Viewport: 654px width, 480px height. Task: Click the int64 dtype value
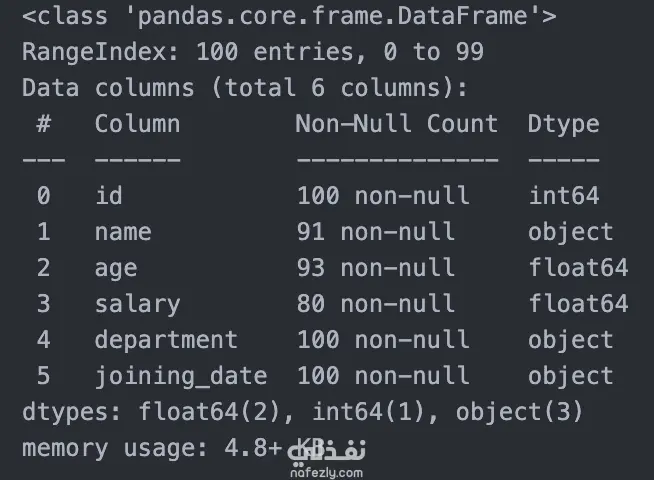coord(564,196)
